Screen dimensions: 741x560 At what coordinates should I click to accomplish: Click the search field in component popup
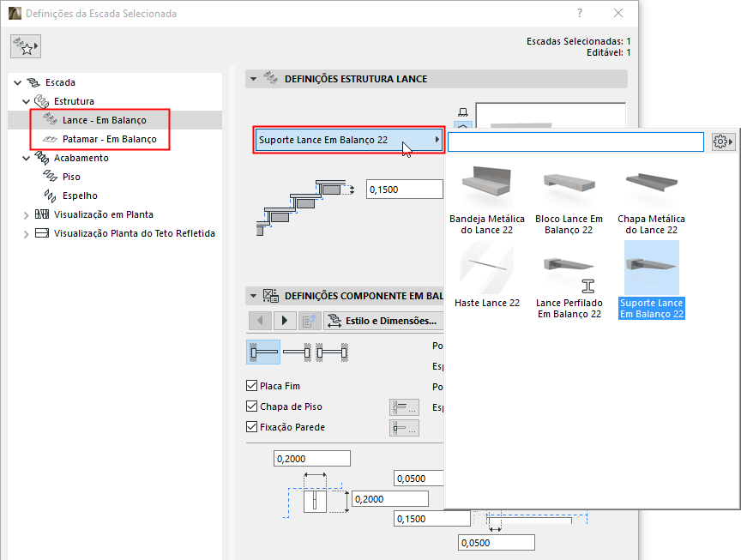click(x=575, y=142)
